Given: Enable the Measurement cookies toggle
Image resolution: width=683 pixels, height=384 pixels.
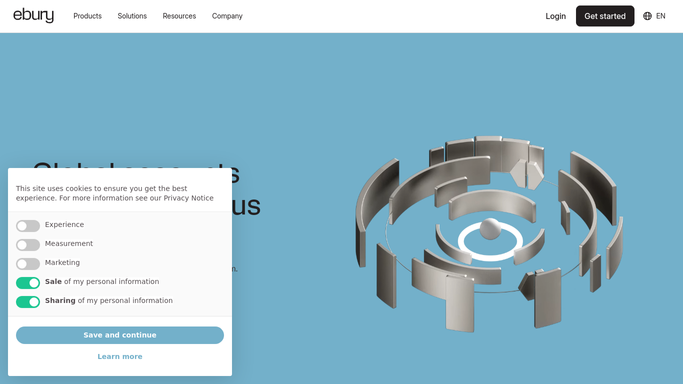Looking at the screenshot, I should [x=28, y=245].
